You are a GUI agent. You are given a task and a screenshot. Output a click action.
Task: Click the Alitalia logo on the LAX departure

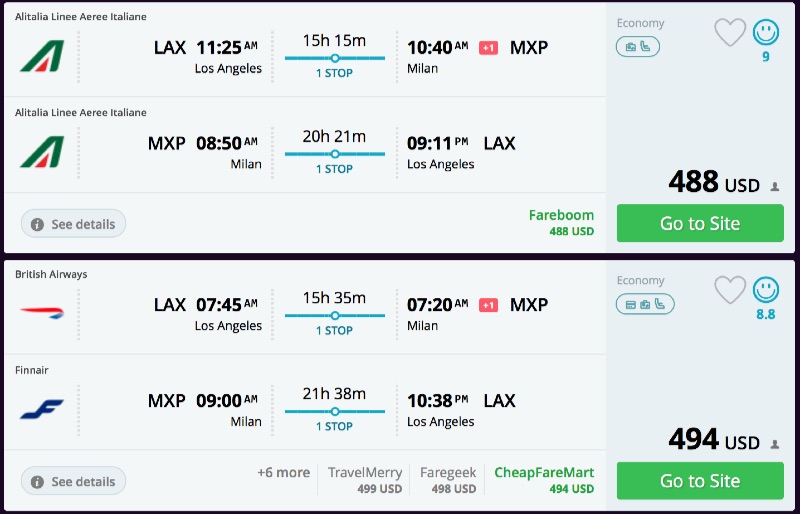(41, 56)
